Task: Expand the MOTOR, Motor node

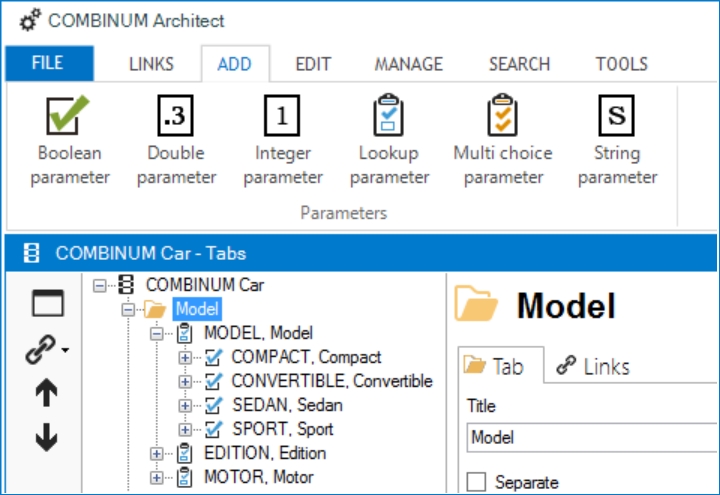Action: (157, 478)
